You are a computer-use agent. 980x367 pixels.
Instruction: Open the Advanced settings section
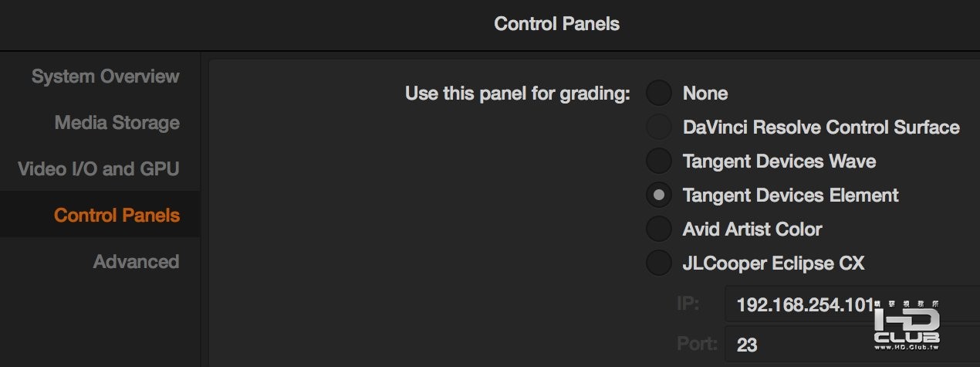coord(136,261)
